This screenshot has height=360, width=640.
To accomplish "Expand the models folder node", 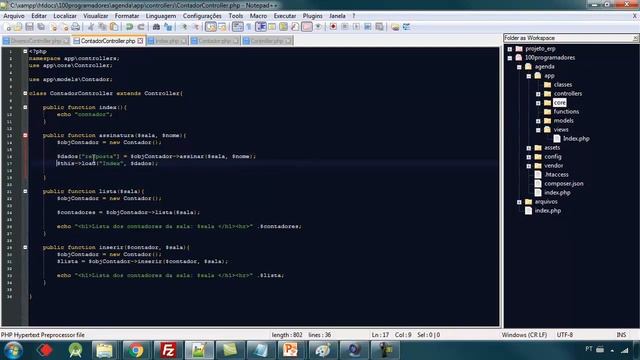I will pos(538,121).
